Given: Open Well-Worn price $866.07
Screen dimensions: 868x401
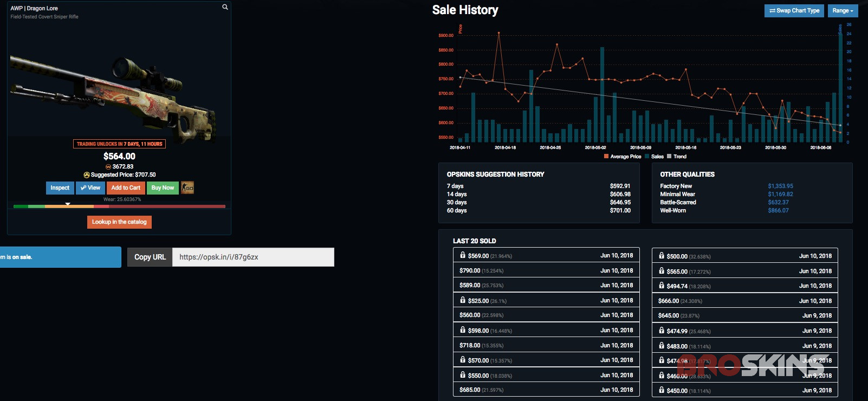Looking at the screenshot, I should (778, 210).
